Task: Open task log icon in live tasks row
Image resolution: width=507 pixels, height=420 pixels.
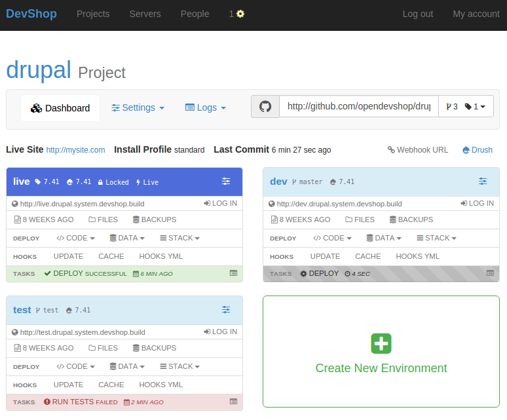Action: [233, 273]
